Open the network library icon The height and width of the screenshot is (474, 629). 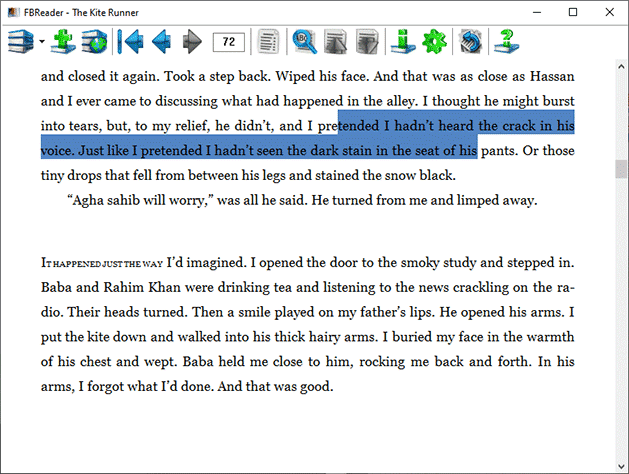tap(94, 41)
